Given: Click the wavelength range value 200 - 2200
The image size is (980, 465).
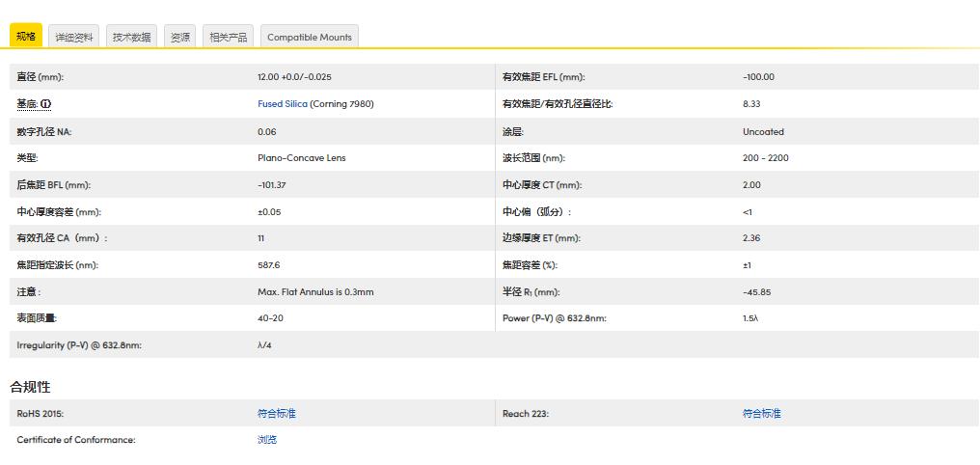Looking at the screenshot, I should [765, 158].
